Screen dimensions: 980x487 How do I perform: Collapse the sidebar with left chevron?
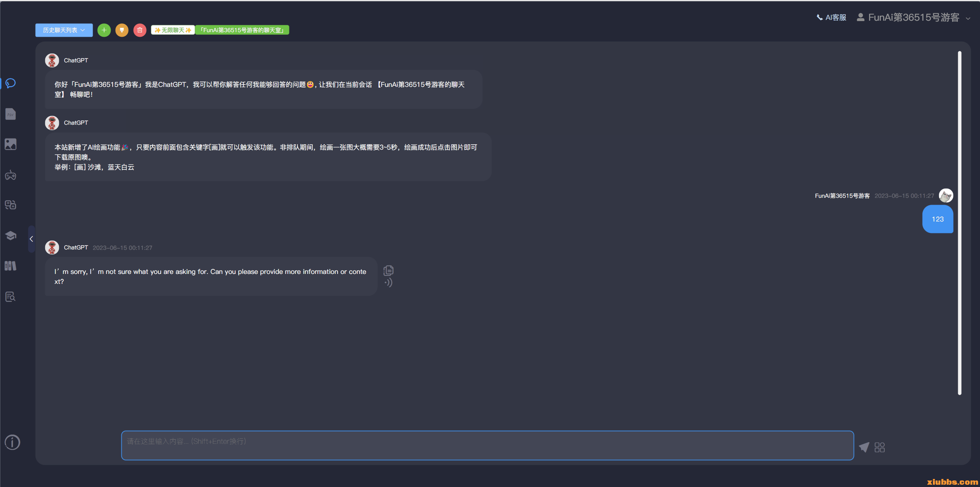pyautogui.click(x=31, y=239)
